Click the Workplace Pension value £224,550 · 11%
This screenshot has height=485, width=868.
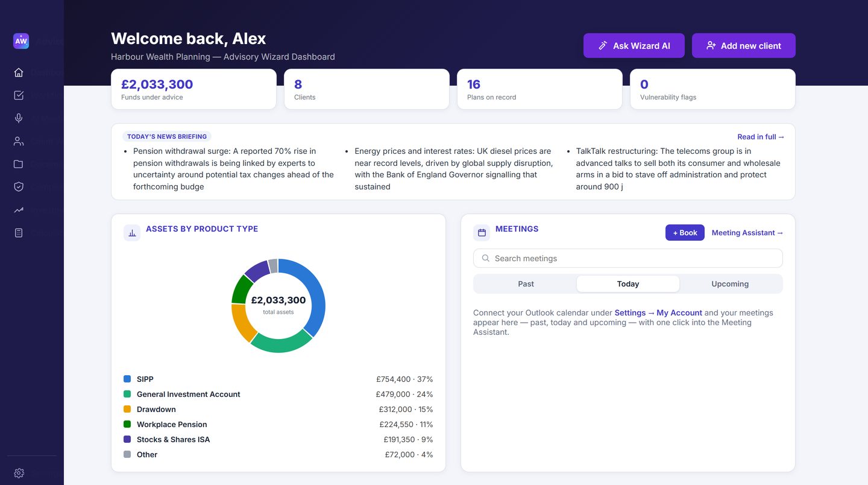click(x=406, y=425)
